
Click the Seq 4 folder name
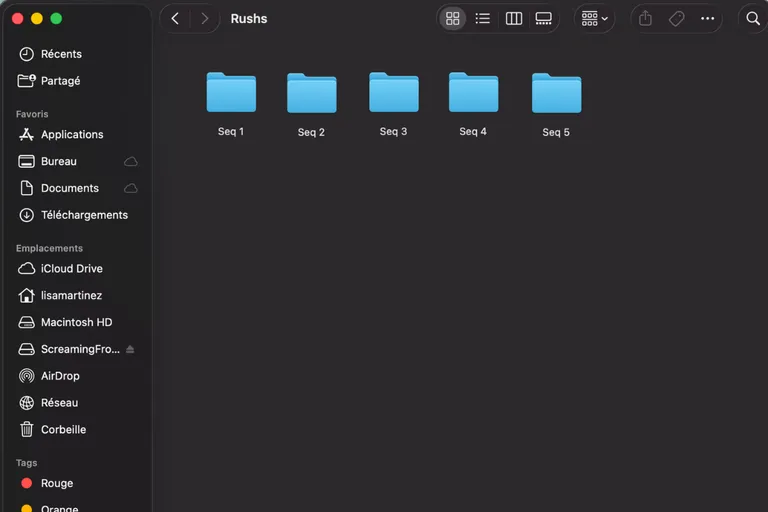473,131
